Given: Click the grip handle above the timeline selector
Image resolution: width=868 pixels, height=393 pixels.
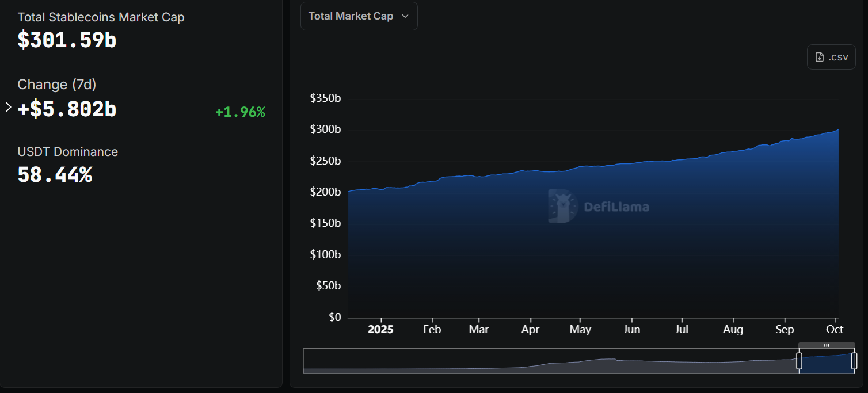Looking at the screenshot, I should pos(827,345).
